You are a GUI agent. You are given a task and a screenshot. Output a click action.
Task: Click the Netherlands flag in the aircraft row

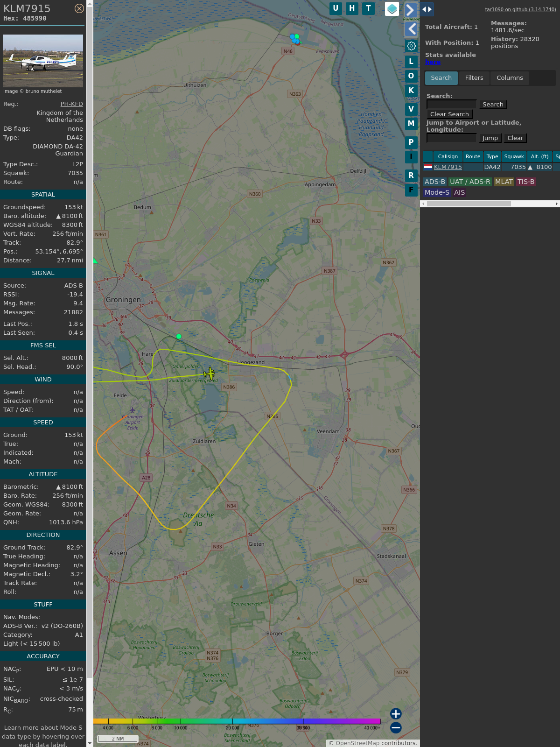click(x=428, y=167)
